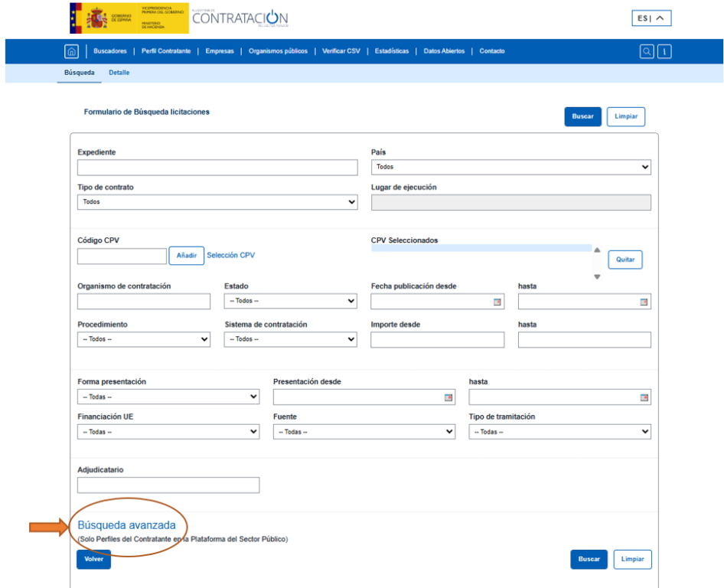Open calendar for Fecha publicación hasta
The height and width of the screenshot is (588, 724).
click(x=644, y=302)
